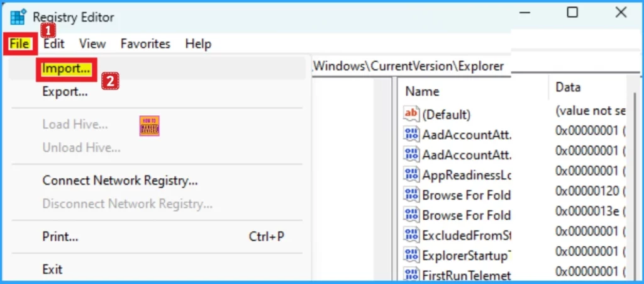Click the DWORD icon beside ExcludedFromSt
The width and height of the screenshot is (644, 284).
coord(411,235)
